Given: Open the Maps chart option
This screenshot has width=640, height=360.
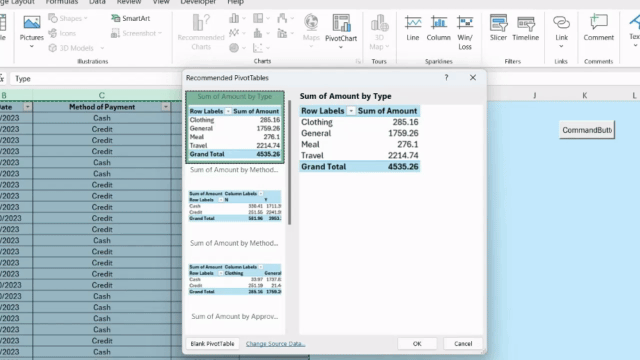Looking at the screenshot, I should coord(311,31).
